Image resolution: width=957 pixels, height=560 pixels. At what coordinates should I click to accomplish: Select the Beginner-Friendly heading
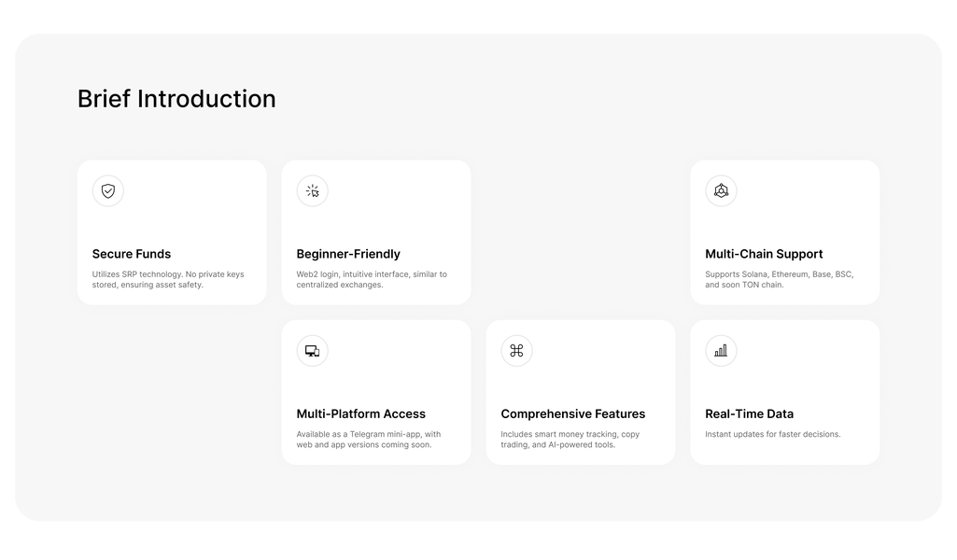[x=348, y=254]
